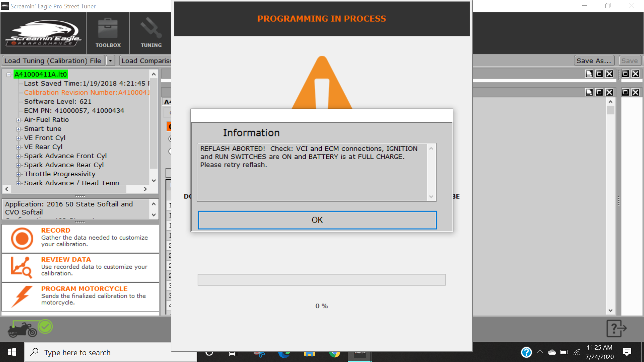This screenshot has height=362, width=644.
Task: Click the Screamin' Eagle logo
Action: (x=43, y=34)
